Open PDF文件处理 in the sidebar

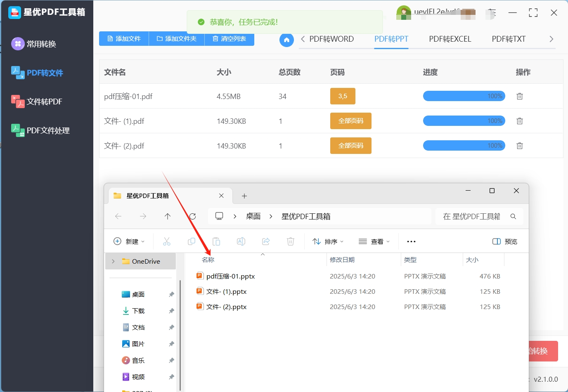click(x=40, y=130)
